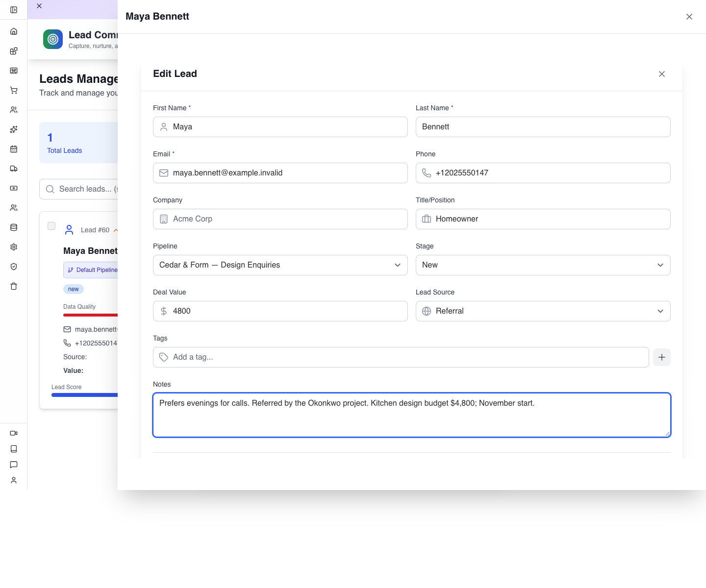The height and width of the screenshot is (588, 706).
Task: Click the Search leads box
Action: pos(78,189)
